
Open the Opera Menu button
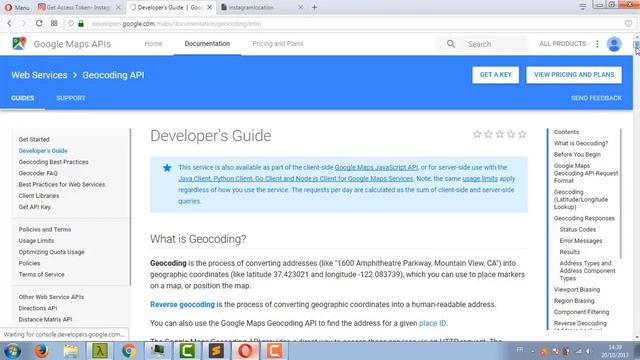pyautogui.click(x=17, y=7)
